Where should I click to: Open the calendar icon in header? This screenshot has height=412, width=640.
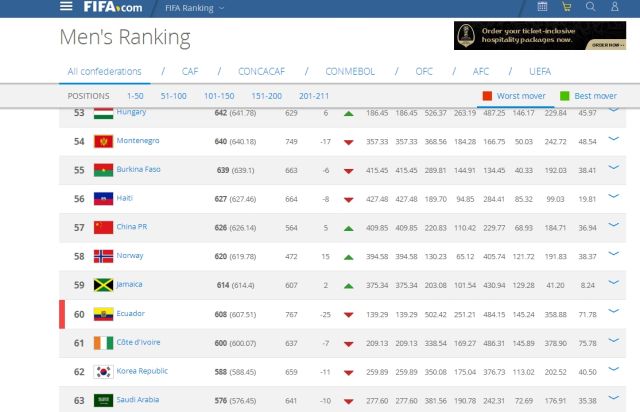click(543, 7)
